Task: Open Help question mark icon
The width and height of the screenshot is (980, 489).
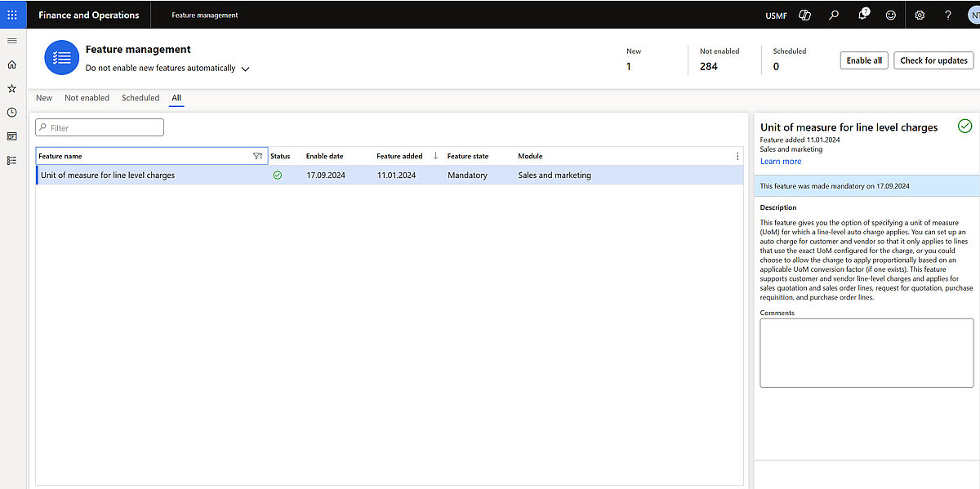Action: pyautogui.click(x=948, y=15)
